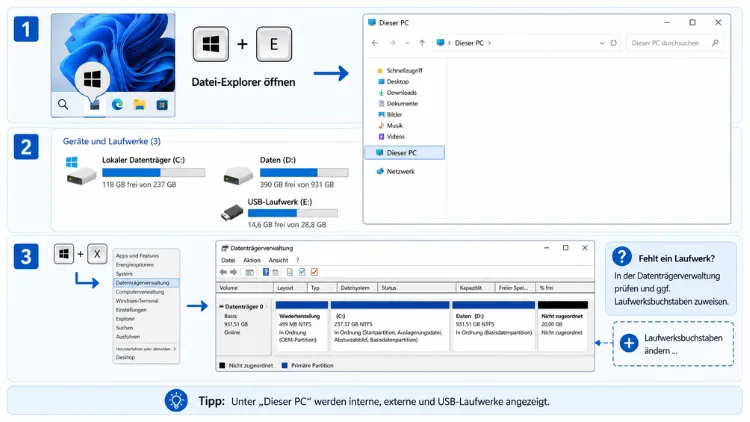750x422 pixels.
Task: Expand the address bar history dropdown chevron
Action: pos(602,43)
